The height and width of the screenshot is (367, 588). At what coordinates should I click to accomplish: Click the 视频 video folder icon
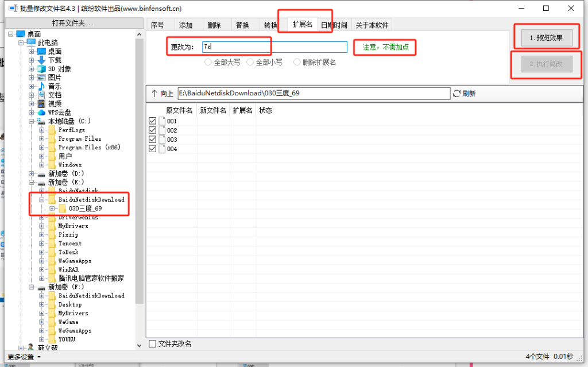coord(41,104)
